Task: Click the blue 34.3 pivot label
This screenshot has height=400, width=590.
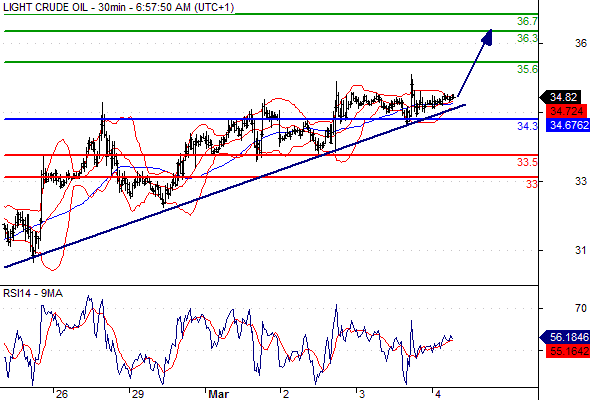Action: click(x=527, y=126)
